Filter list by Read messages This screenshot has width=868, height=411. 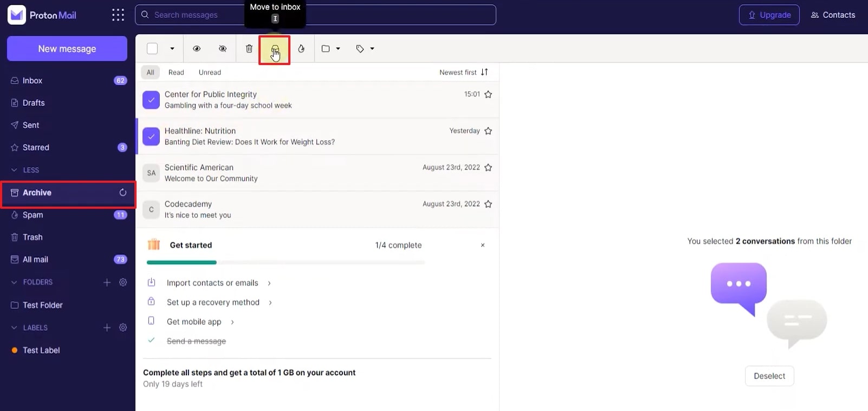tap(176, 72)
